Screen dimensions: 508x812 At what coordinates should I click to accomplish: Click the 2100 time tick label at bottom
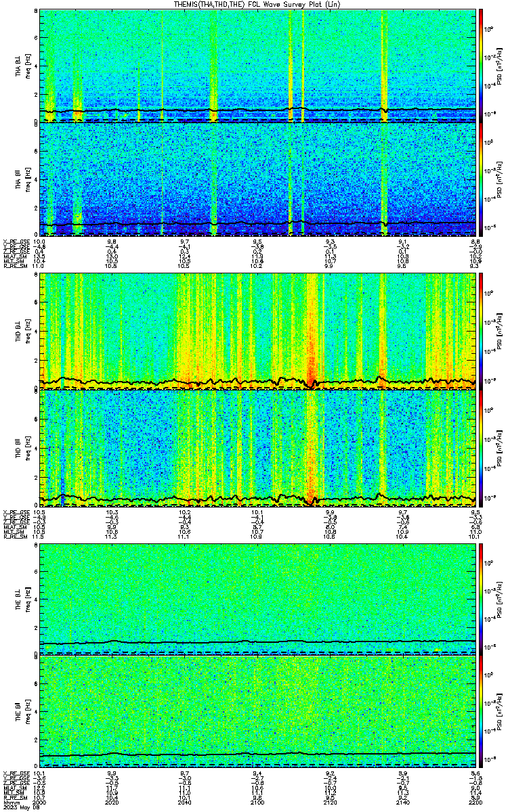pos(258,803)
